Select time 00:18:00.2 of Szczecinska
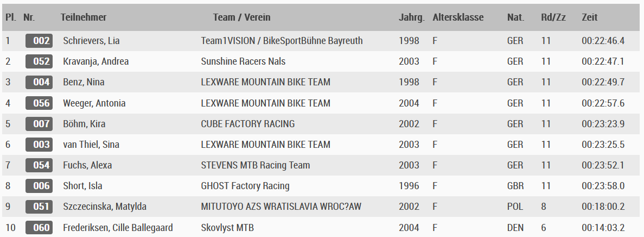 [603, 206]
